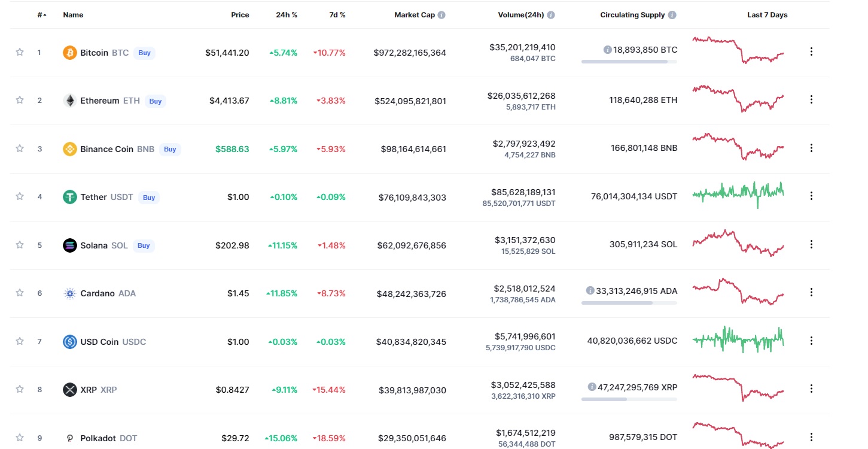This screenshot has height=449, width=868.
Task: Click the Buy button next to Ethereum
Action: (156, 101)
